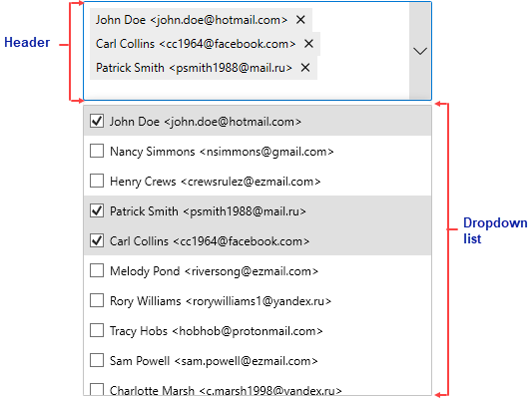Select Melody Pond riversong@ezmail.com entry text

[x=214, y=271]
